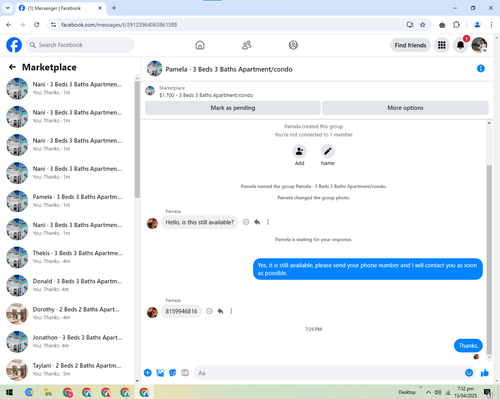View site information icon in address bar
This screenshot has width=500, height=399.
[53, 25]
